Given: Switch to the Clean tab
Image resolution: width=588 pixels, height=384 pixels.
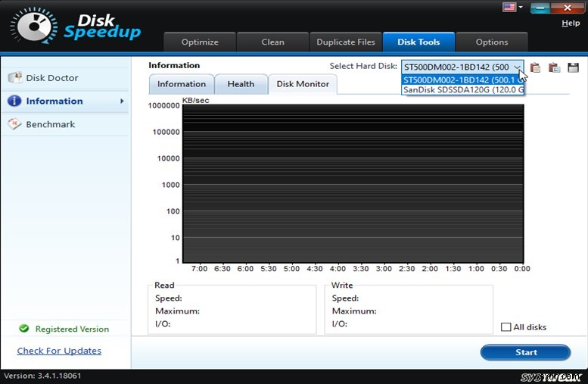Looking at the screenshot, I should tap(272, 42).
